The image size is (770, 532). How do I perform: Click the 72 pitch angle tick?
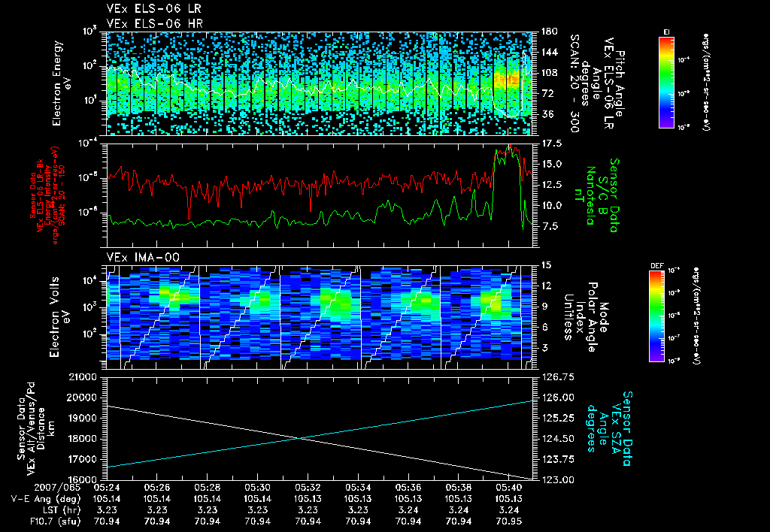point(547,94)
